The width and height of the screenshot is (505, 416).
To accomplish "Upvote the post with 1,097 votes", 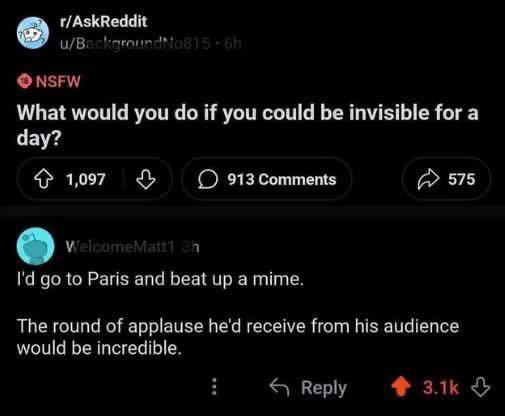I will pyautogui.click(x=44, y=179).
